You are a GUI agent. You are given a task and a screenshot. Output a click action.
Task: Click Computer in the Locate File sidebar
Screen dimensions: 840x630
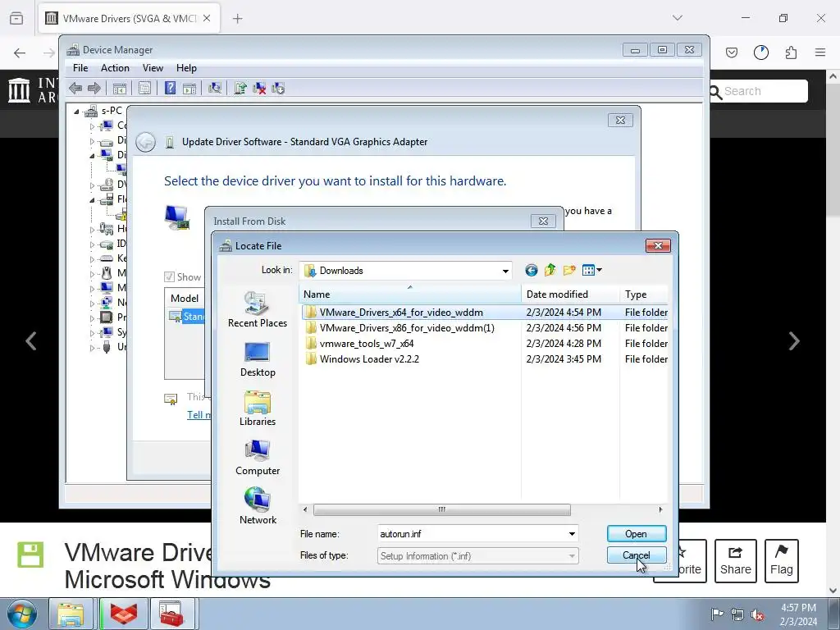[x=257, y=458]
